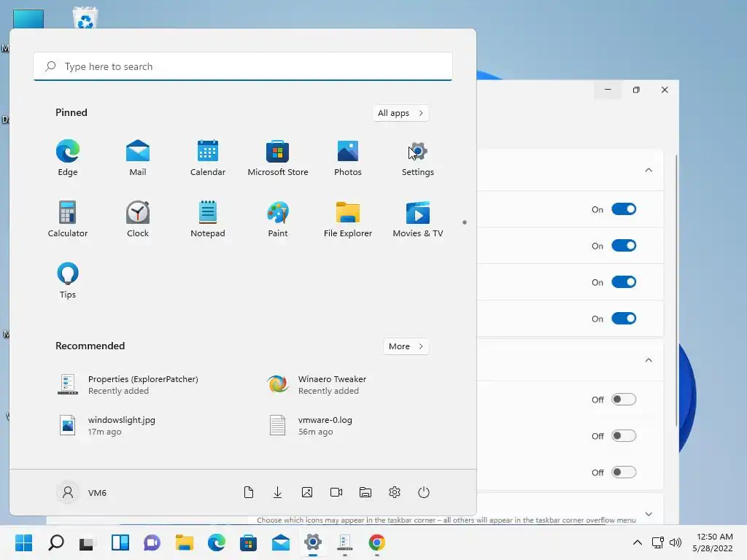Open Videos folder shortcut in Start footer
The width and height of the screenshot is (747, 560).
(x=336, y=492)
